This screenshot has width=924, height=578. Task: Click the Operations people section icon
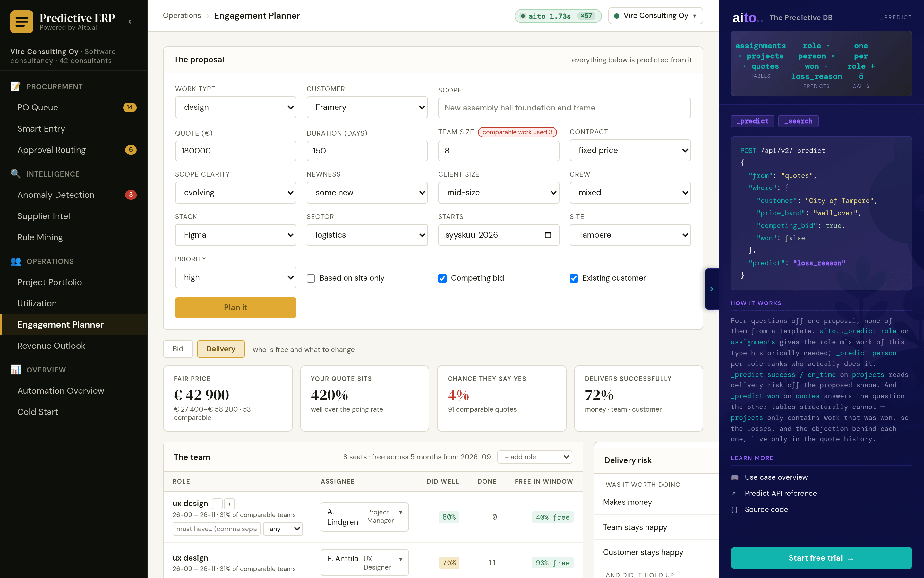pos(16,261)
